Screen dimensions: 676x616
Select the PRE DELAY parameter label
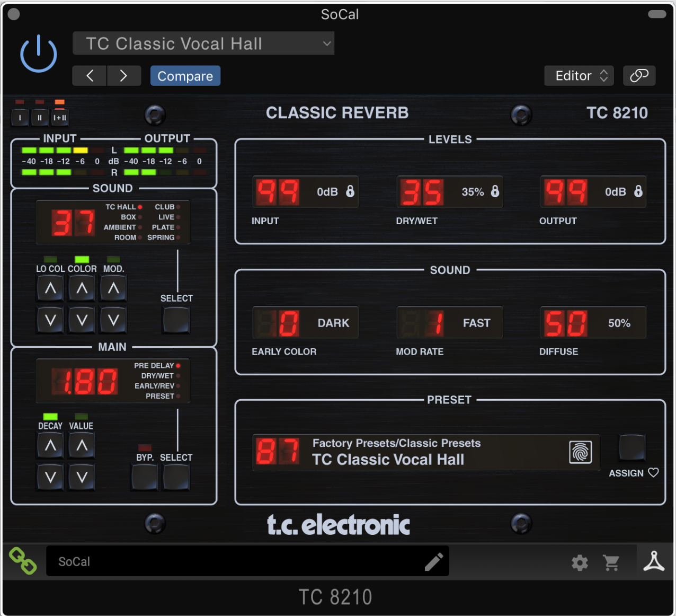154,365
